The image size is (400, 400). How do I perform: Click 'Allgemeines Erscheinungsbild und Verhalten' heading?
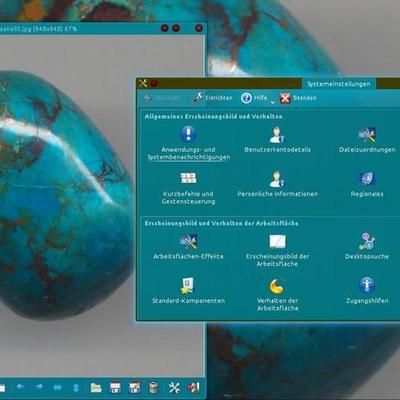click(213, 117)
